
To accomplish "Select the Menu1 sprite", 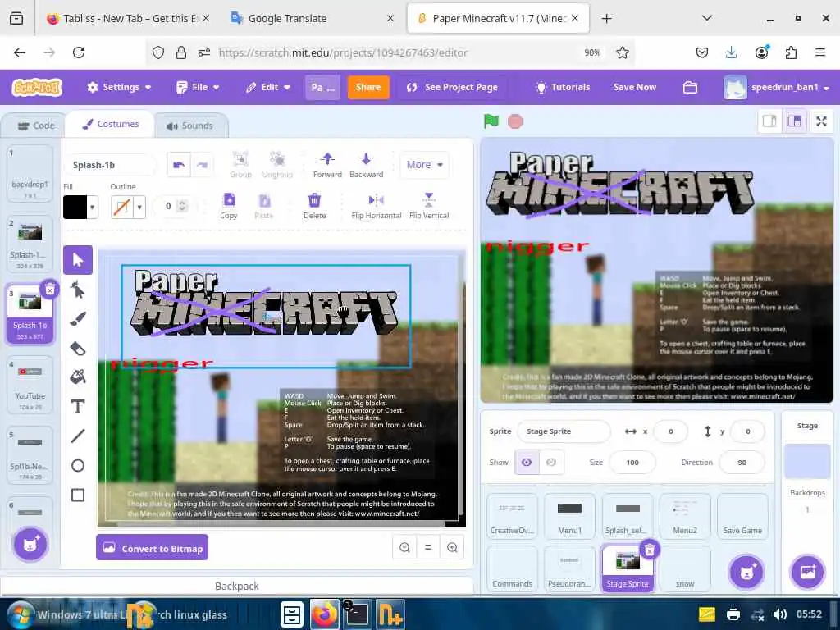I will pyautogui.click(x=569, y=517).
